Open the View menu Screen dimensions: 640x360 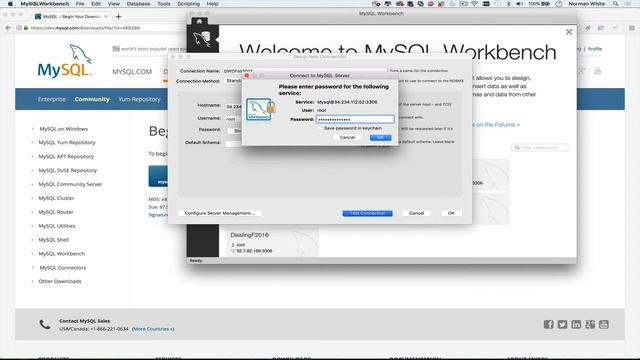click(113, 4)
